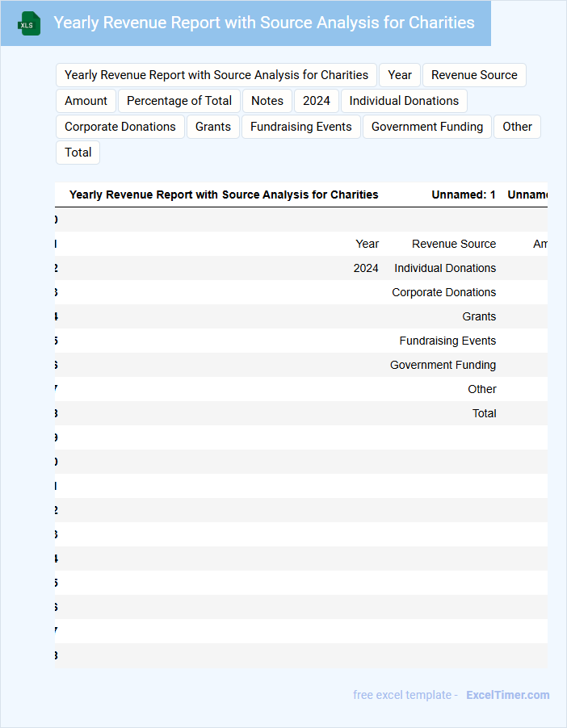
Task: Select the Other tag
Action: point(517,127)
